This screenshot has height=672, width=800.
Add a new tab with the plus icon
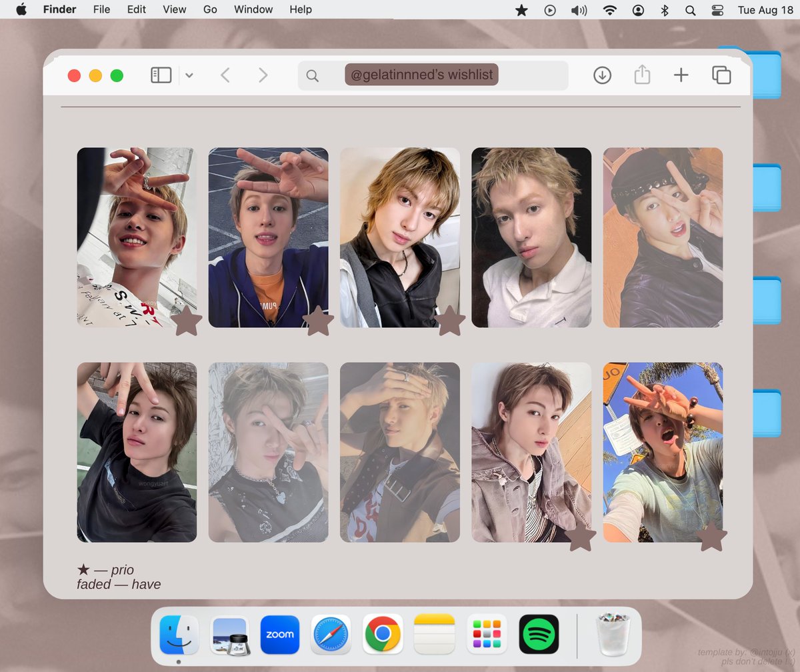tap(681, 75)
